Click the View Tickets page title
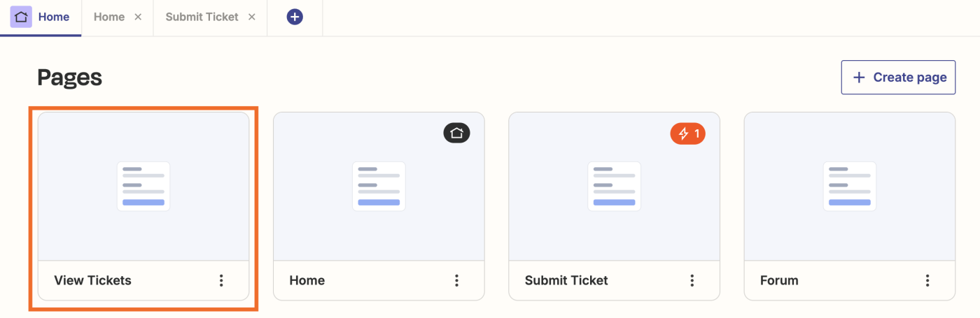980x318 pixels. 92,280
